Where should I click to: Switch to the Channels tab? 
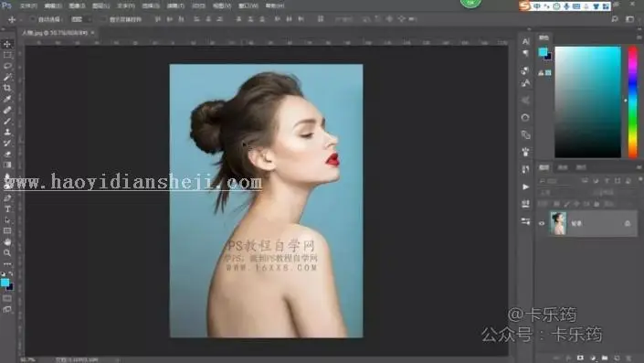[x=563, y=167]
